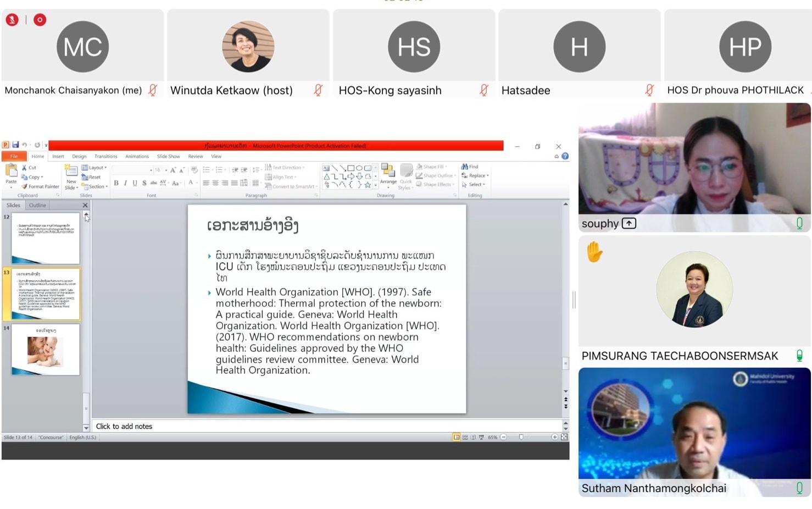Viewport: 812px width, 509px height.
Task: Toggle Bold formatting
Action: [116, 183]
